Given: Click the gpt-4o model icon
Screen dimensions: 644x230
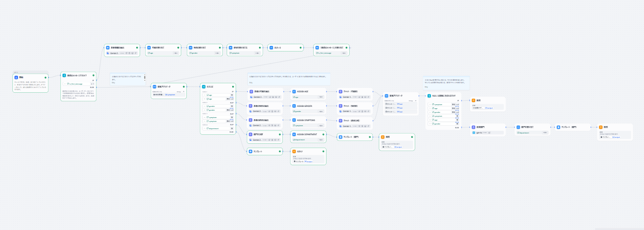Looking at the screenshot, I should coord(474,133).
